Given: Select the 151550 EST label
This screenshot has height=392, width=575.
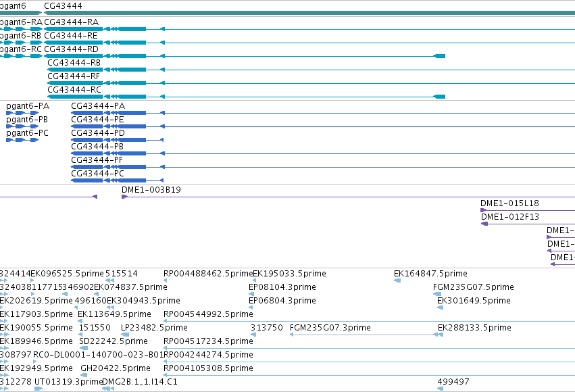Looking at the screenshot, I should [x=95, y=328].
